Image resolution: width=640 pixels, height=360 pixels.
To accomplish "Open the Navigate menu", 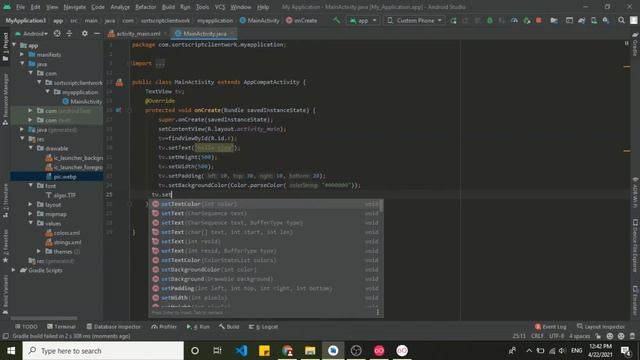I will coord(75,7).
